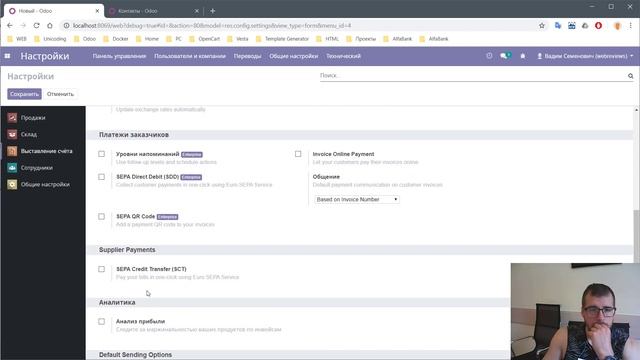Select the Общие настройки sidebar icon
This screenshot has width=640, height=360.
pos(12,184)
